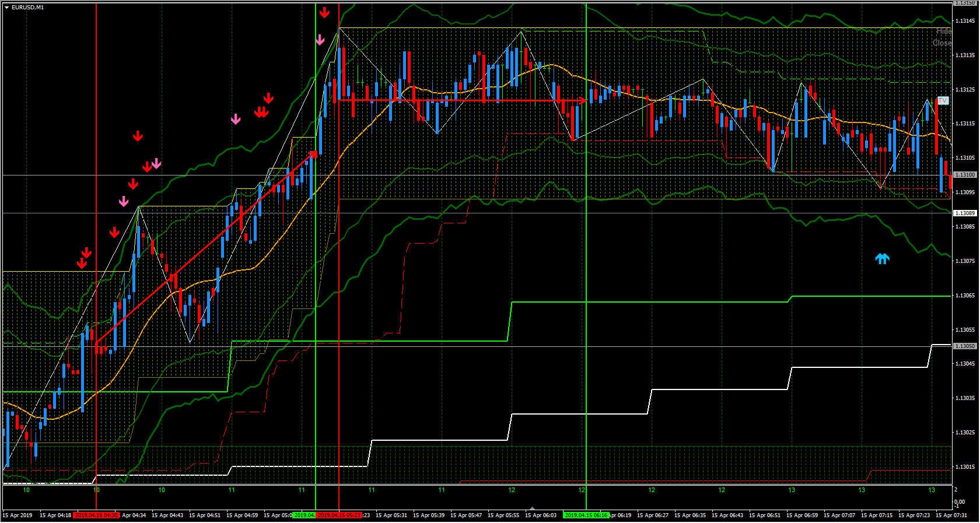Click the 1.13105 price scale label
Viewport: 980px width, 523px height.
click(965, 158)
